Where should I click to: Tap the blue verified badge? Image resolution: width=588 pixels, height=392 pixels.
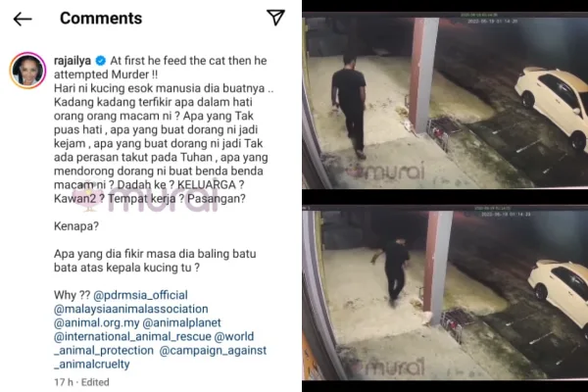coord(100,61)
